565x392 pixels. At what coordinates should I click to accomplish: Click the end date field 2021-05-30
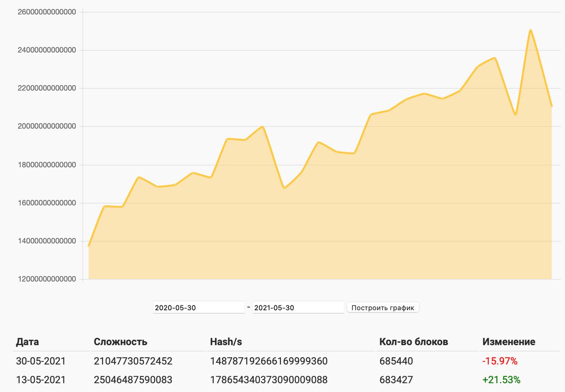click(x=298, y=308)
